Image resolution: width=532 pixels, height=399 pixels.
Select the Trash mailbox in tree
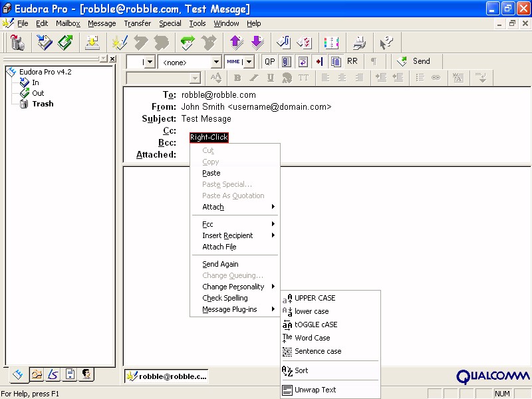tap(43, 104)
